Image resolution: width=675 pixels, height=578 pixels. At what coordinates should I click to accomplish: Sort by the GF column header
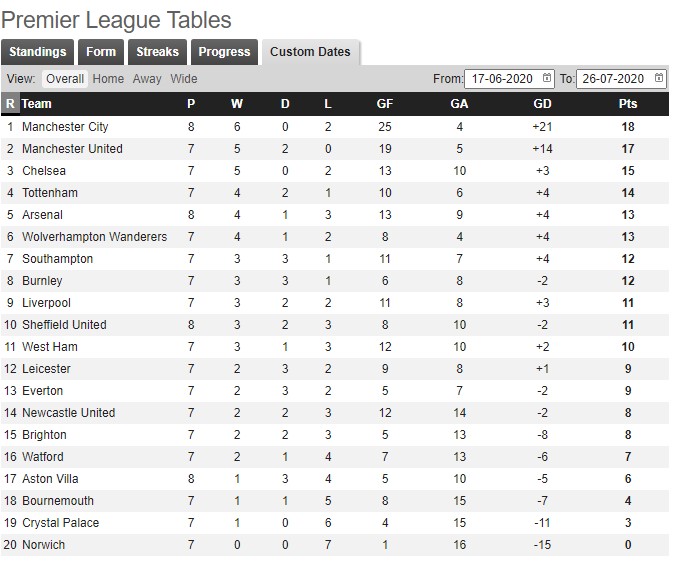tap(385, 104)
